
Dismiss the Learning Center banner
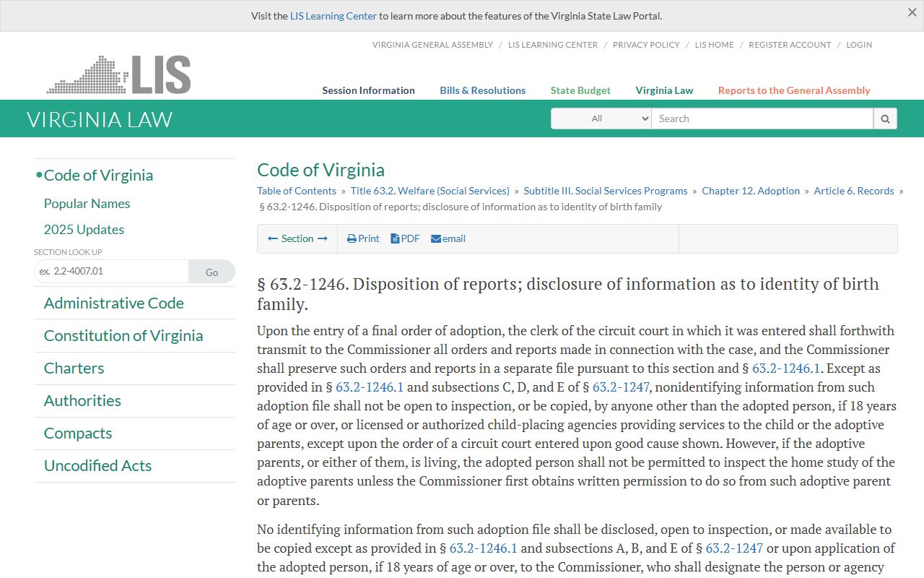click(x=912, y=12)
